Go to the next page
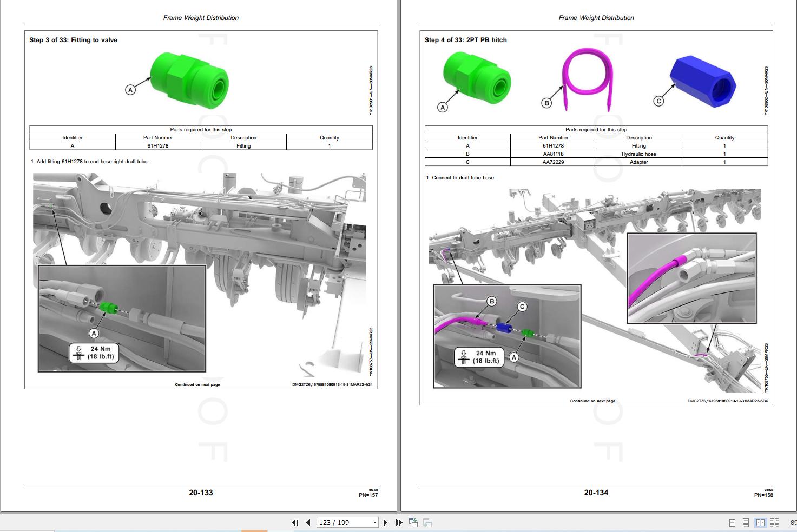 click(385, 522)
